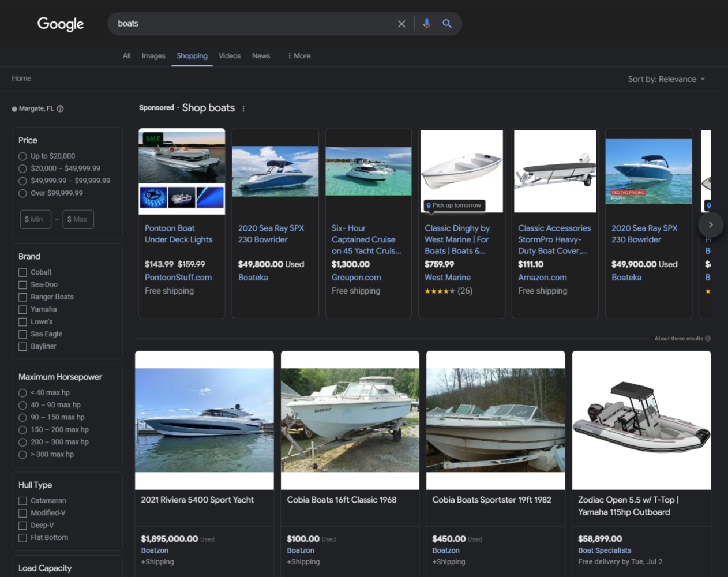The height and width of the screenshot is (577, 728).
Task: Open the three-dot menu beside Shop boats
Action: (x=243, y=108)
